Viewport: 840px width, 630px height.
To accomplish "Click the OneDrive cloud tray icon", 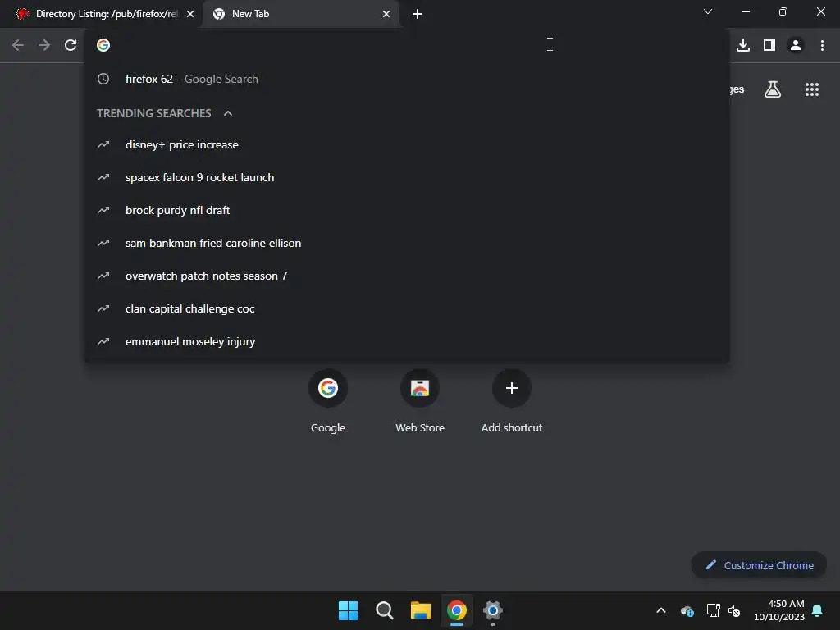I will point(687,610).
